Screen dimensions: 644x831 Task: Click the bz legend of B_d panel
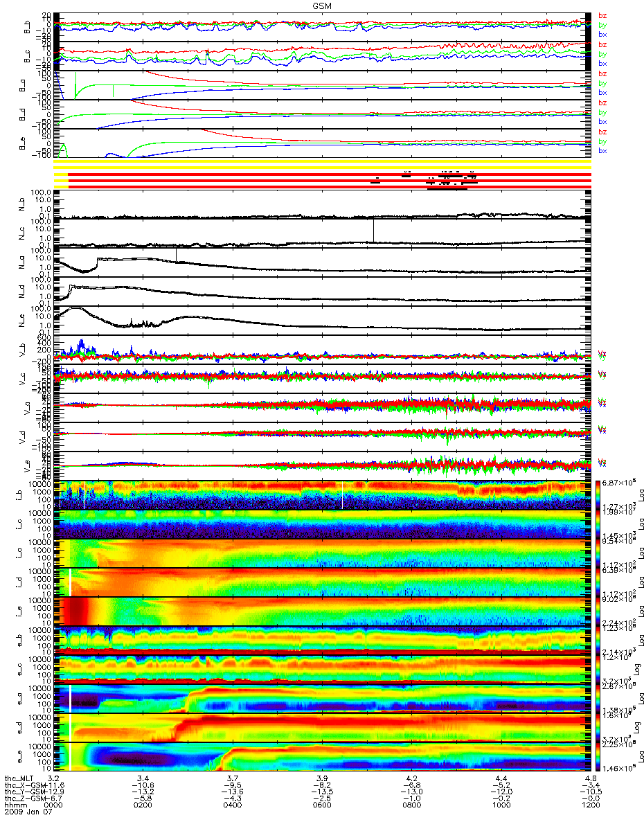tap(602, 102)
